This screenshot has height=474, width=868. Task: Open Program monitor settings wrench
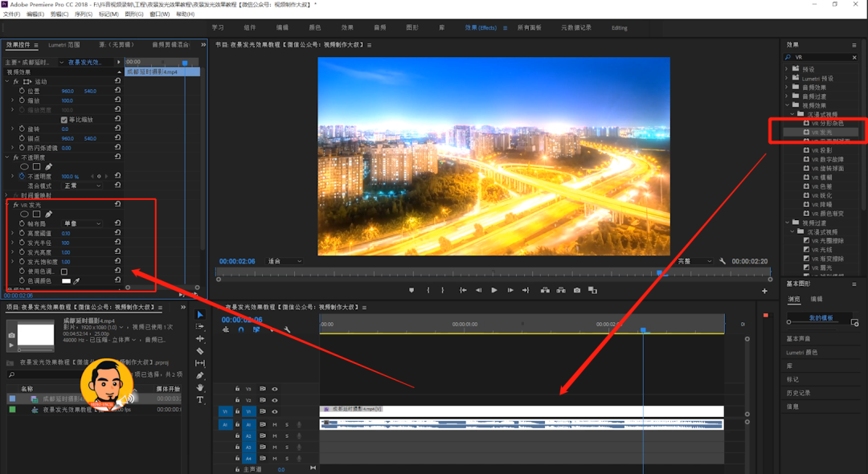click(x=723, y=261)
